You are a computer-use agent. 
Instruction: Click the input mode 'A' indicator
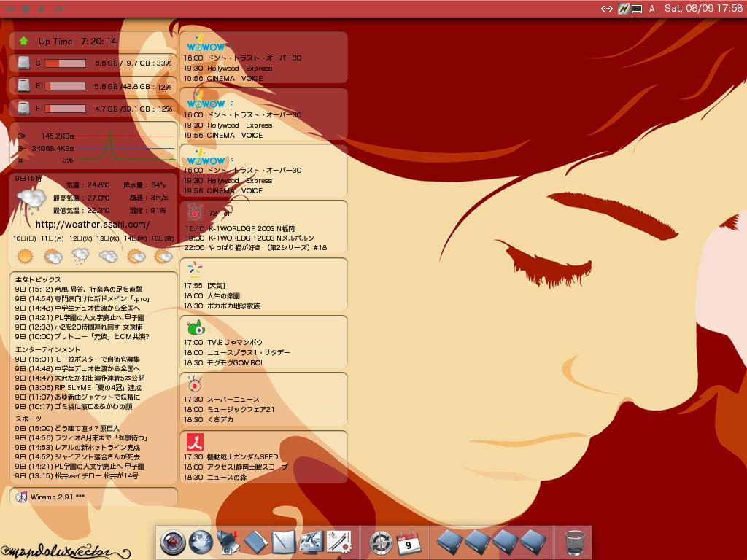click(651, 9)
